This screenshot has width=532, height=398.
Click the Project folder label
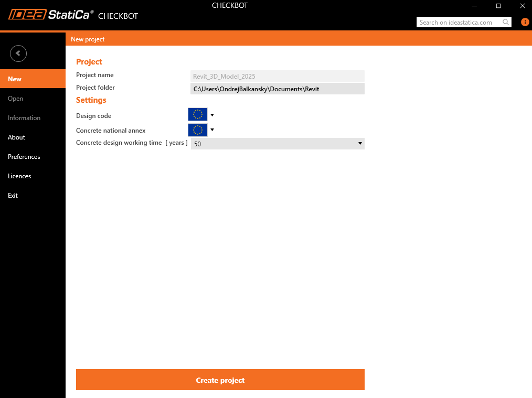pyautogui.click(x=95, y=88)
